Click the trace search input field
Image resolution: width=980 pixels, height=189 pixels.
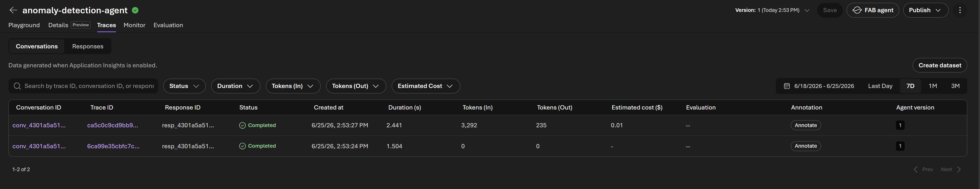83,86
